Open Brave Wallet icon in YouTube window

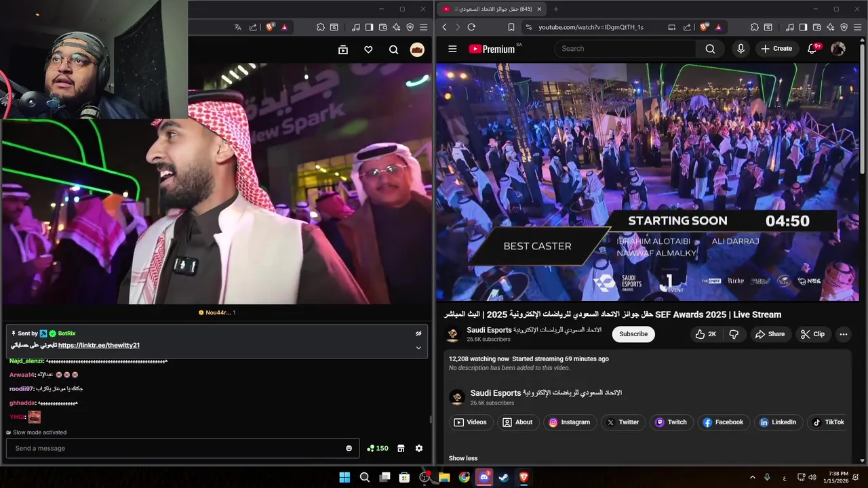tap(816, 27)
